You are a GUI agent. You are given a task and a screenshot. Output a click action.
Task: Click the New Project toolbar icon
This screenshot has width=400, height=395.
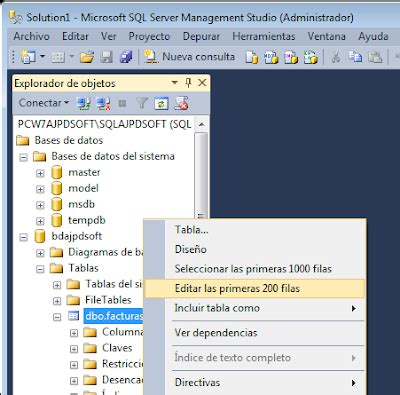[x=28, y=57]
